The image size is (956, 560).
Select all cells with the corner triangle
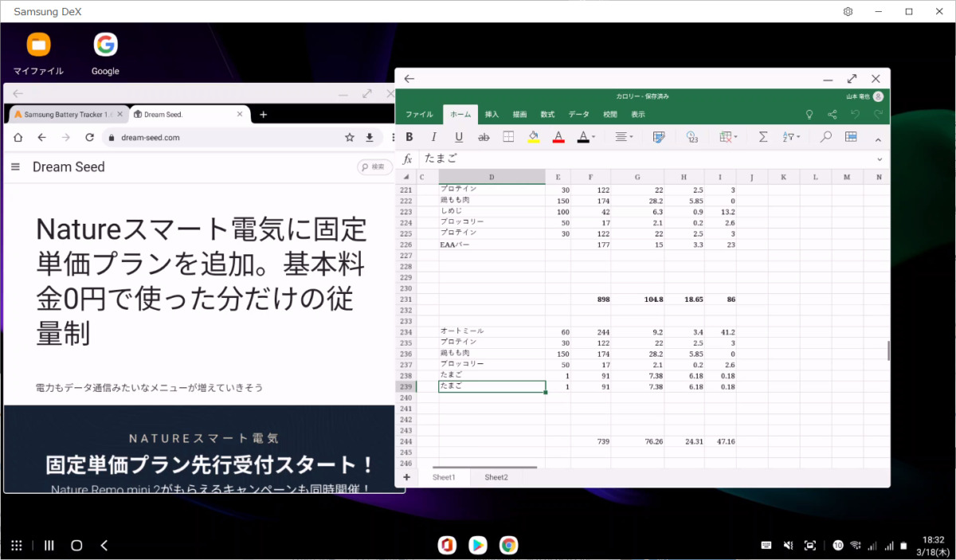(x=406, y=177)
